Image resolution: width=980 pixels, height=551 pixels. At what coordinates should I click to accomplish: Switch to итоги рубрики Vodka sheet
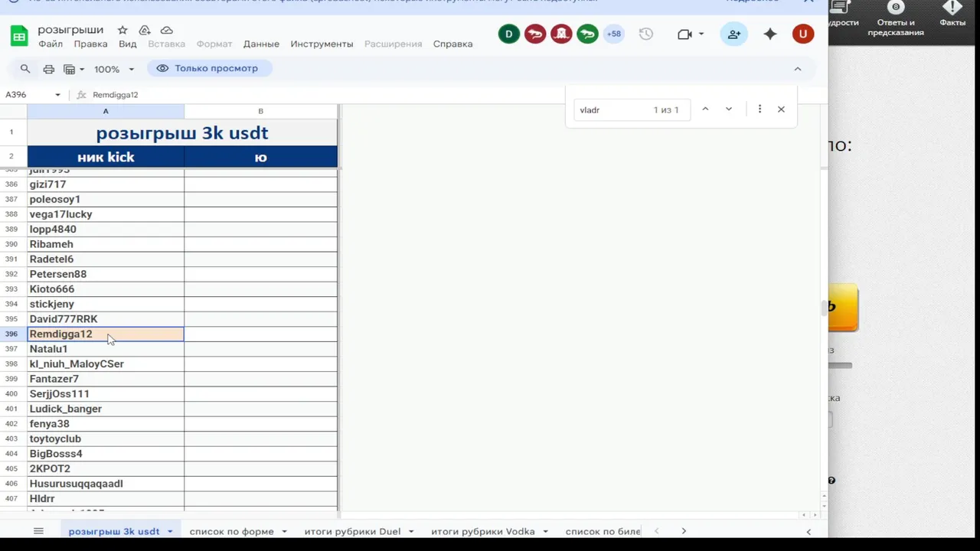coord(483,531)
